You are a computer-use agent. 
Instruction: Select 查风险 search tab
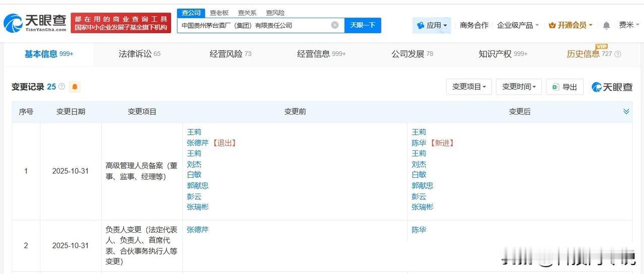click(x=275, y=13)
